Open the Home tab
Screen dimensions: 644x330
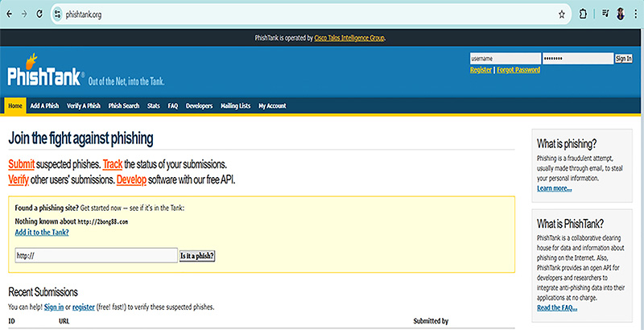(x=15, y=106)
